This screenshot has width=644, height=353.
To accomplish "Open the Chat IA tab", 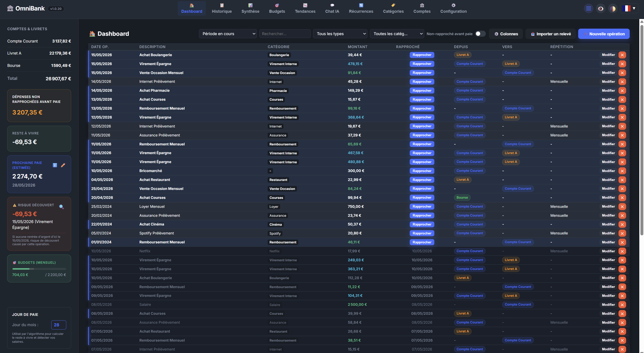I will 332,9.
